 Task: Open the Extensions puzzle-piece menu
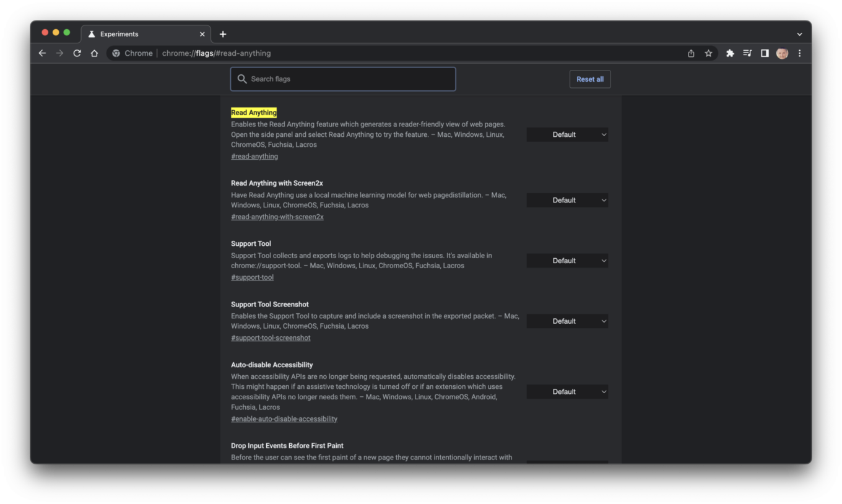[x=730, y=53]
